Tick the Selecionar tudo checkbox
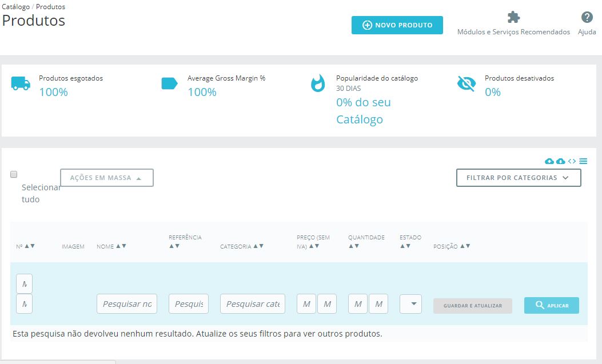602x364 pixels. (x=14, y=174)
